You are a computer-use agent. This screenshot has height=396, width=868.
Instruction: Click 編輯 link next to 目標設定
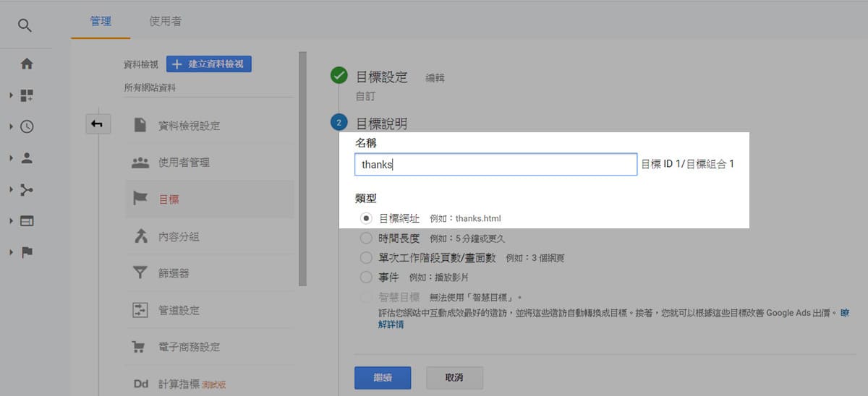click(x=435, y=78)
